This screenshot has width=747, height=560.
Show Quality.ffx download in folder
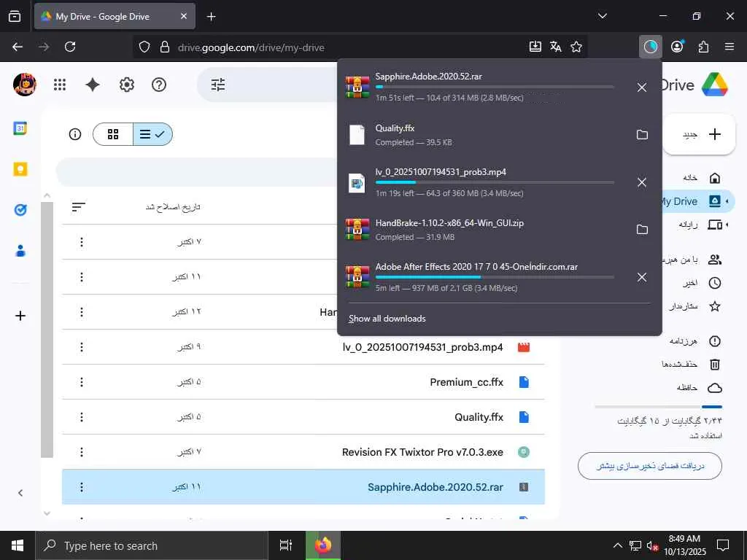point(642,135)
